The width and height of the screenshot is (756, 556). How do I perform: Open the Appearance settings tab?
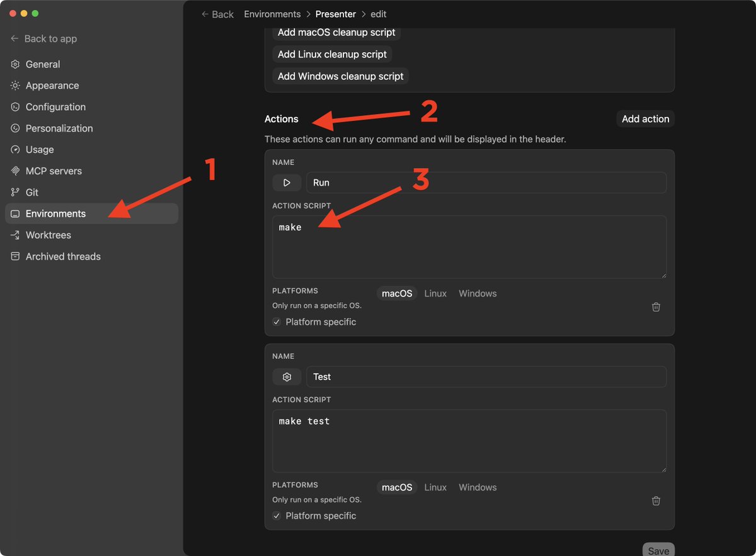(x=52, y=86)
